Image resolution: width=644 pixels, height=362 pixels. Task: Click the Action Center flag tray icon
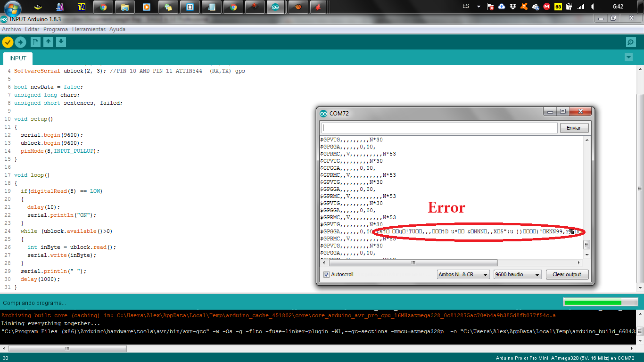tap(490, 7)
